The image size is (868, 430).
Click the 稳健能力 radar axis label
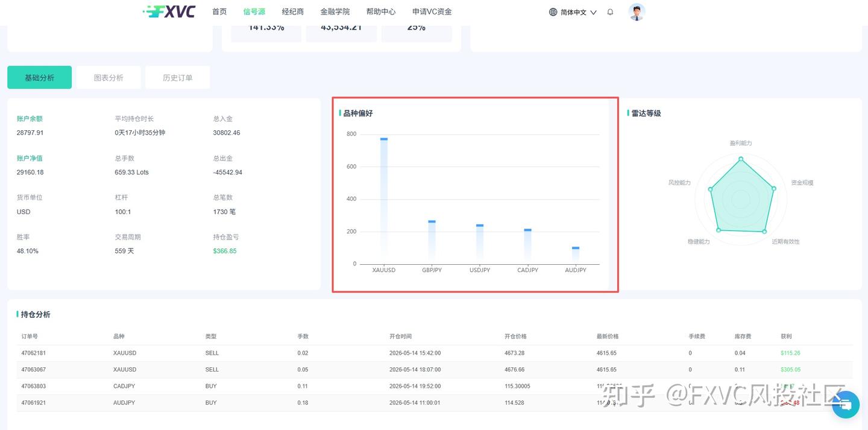click(699, 241)
